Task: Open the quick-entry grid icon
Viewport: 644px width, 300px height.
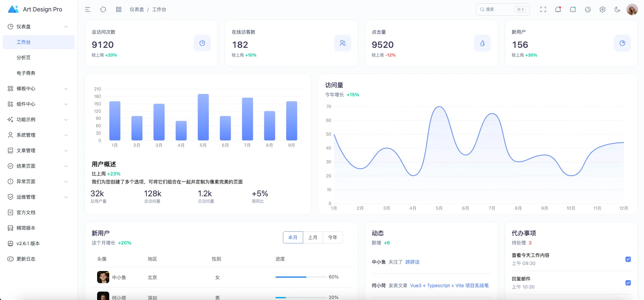Action: tap(119, 9)
